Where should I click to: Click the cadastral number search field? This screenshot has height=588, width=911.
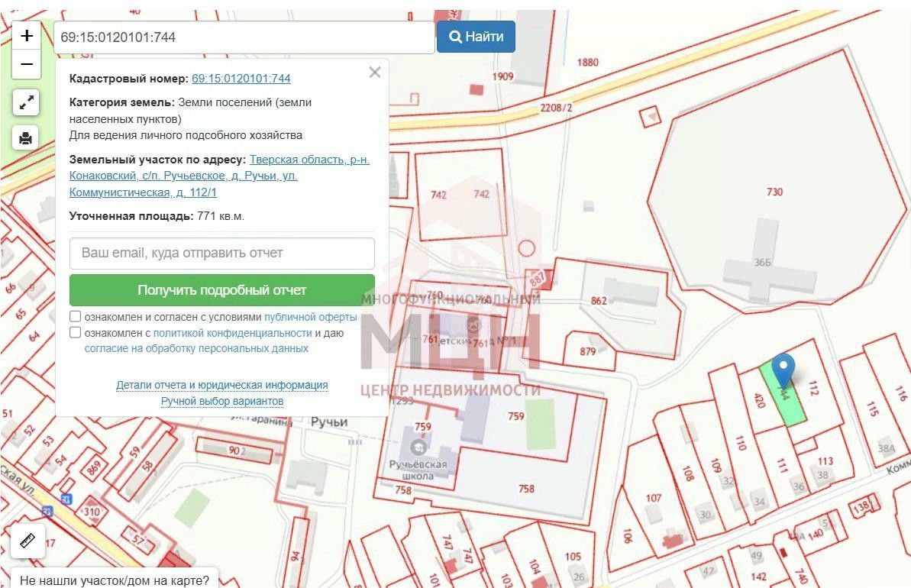click(244, 37)
